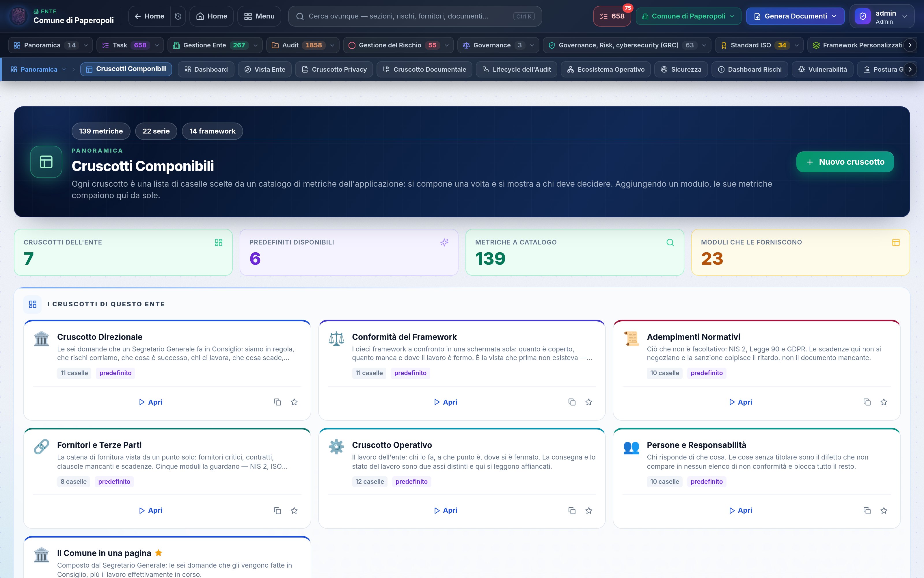Click the layout icon in Moduli card
The image size is (924, 578).
coord(896,242)
